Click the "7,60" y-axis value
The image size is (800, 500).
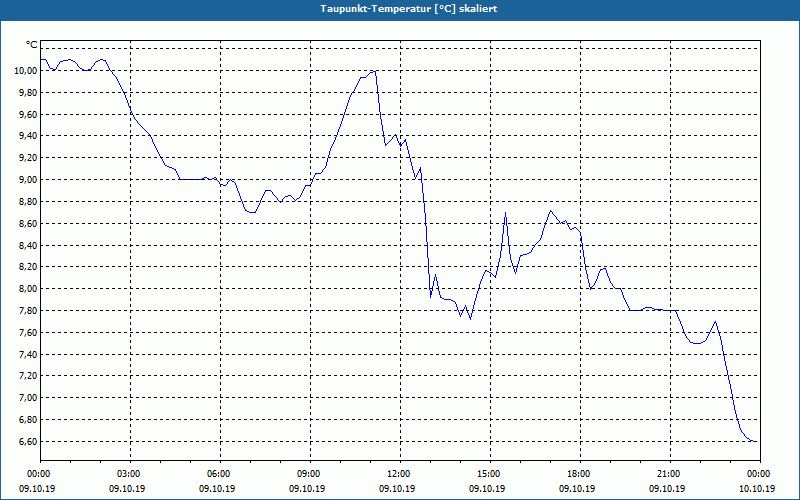pyautogui.click(x=28, y=332)
